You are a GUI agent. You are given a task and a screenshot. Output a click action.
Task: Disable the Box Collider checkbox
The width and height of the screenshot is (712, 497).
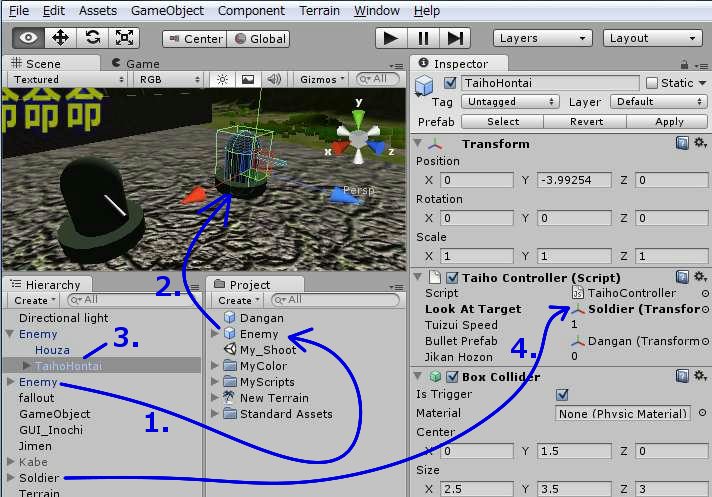452,377
